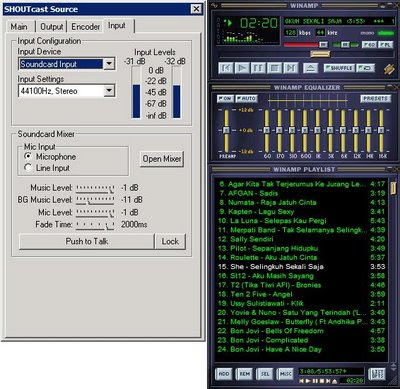
Task: Click the playlist LIST OPTS button
Action: (x=377, y=374)
